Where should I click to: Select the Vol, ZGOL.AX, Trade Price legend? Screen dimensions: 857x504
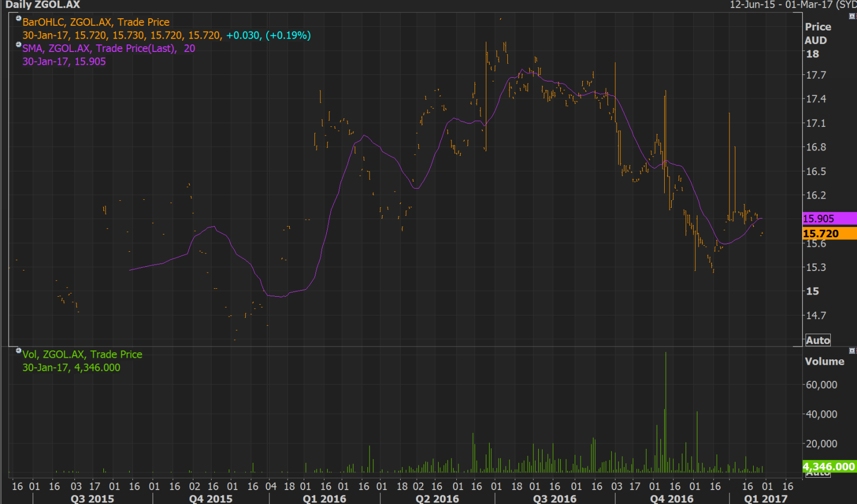[x=82, y=354]
